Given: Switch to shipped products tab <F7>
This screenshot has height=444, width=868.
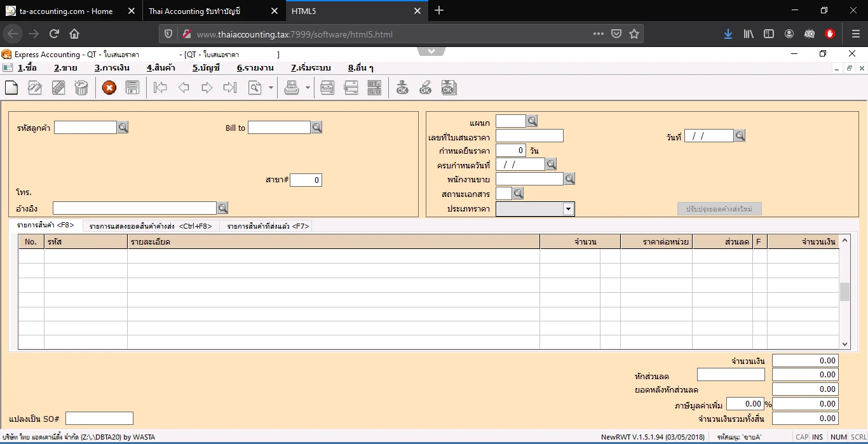Looking at the screenshot, I should (x=268, y=226).
